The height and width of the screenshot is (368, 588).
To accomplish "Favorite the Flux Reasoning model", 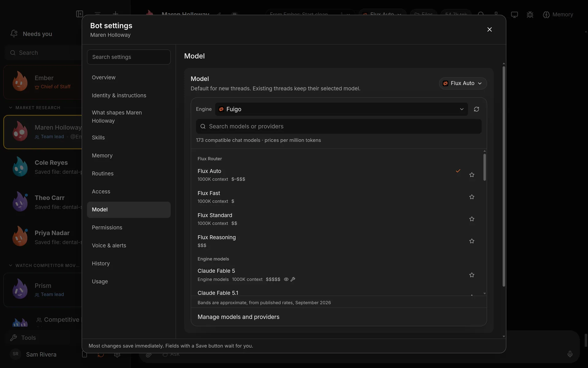I will [x=472, y=241].
